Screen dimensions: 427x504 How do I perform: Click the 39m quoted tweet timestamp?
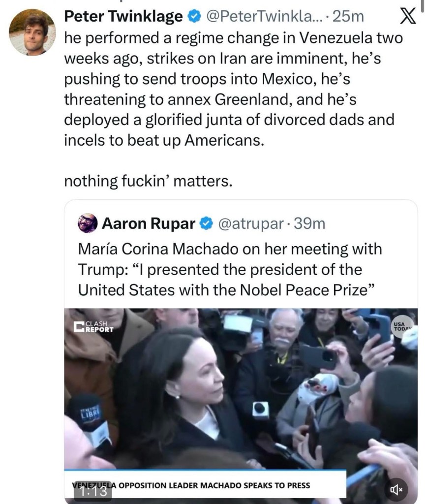click(x=309, y=224)
